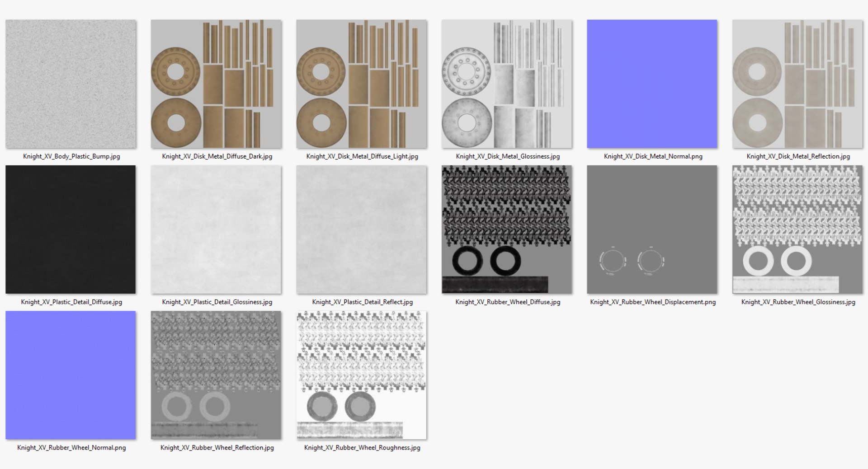868x469 pixels.
Task: Select the Knight_XV_Rubber_Wheel_Diffuse.jpg thumbnail
Action: [x=507, y=230]
